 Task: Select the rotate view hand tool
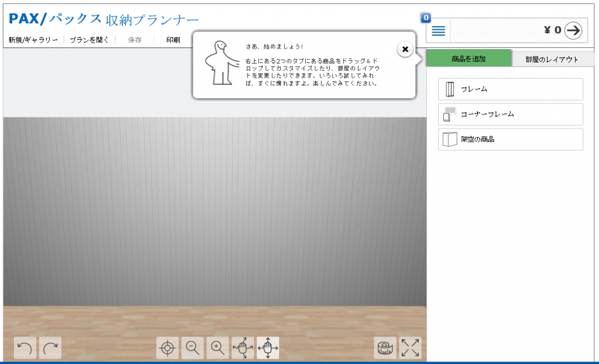pyautogui.click(x=243, y=348)
